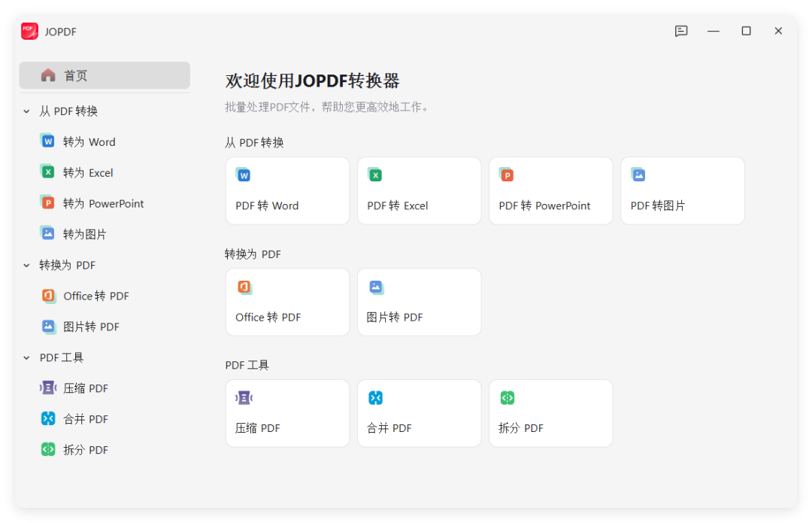Click the image icon beside 转为图片
This screenshot has height=523, width=812.
(48, 233)
